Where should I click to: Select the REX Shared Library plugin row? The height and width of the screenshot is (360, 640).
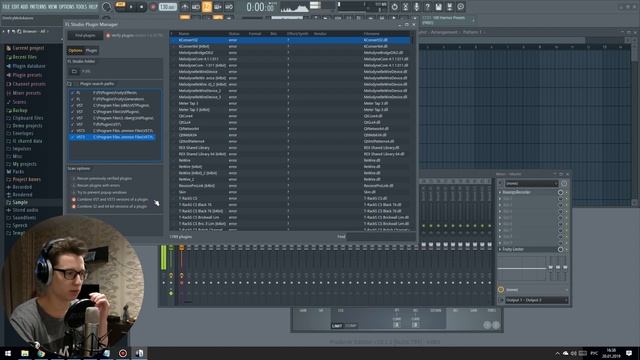tap(291, 148)
